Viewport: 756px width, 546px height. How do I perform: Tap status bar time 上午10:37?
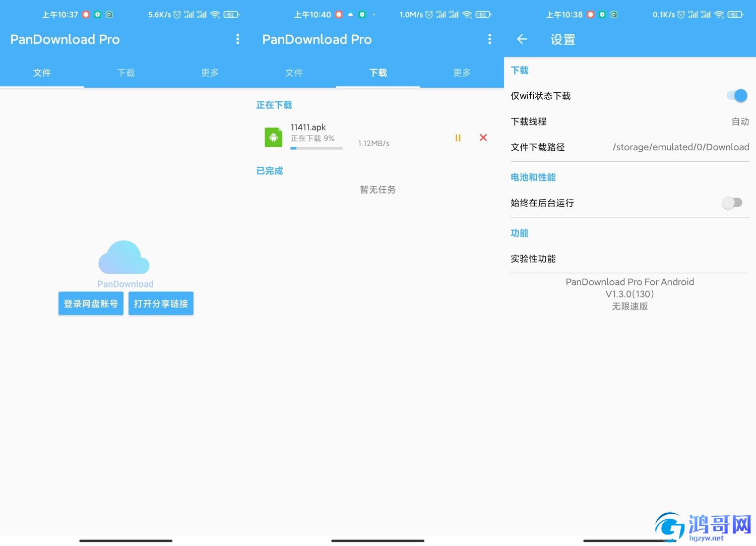click(x=60, y=15)
